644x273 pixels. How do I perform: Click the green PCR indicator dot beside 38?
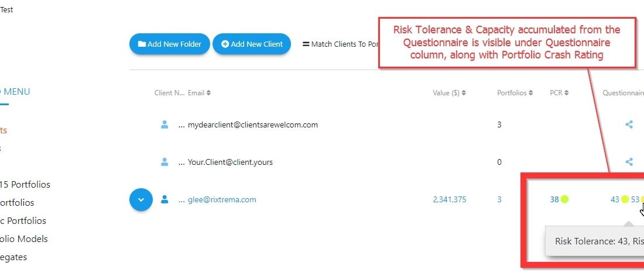[565, 199]
